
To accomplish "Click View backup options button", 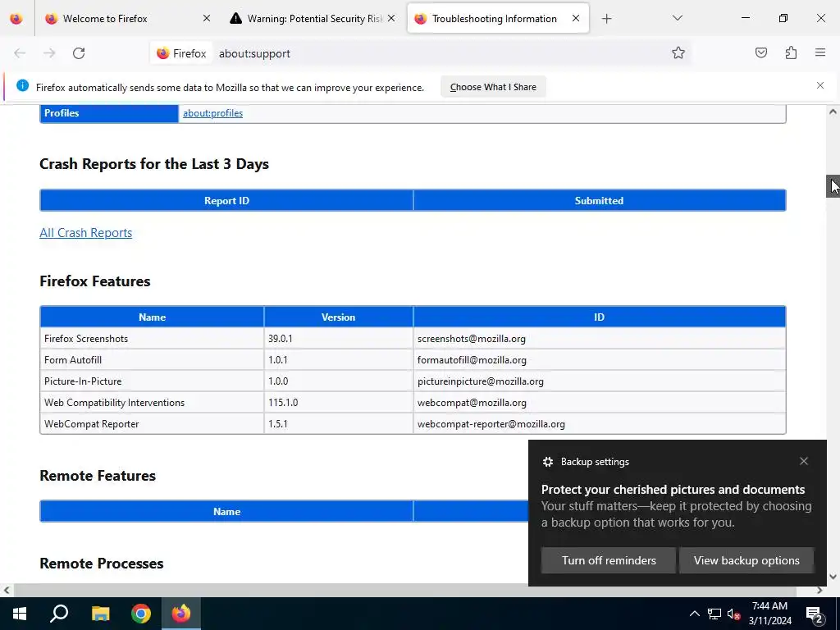I will 746,560.
